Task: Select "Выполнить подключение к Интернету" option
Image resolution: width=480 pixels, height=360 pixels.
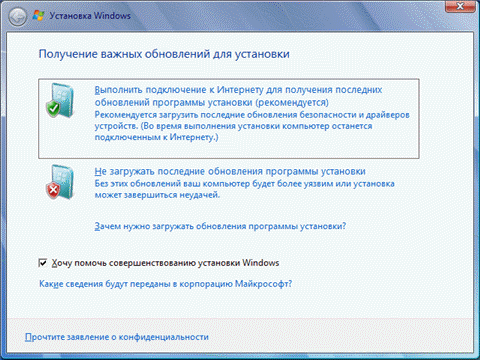Action: [x=229, y=119]
